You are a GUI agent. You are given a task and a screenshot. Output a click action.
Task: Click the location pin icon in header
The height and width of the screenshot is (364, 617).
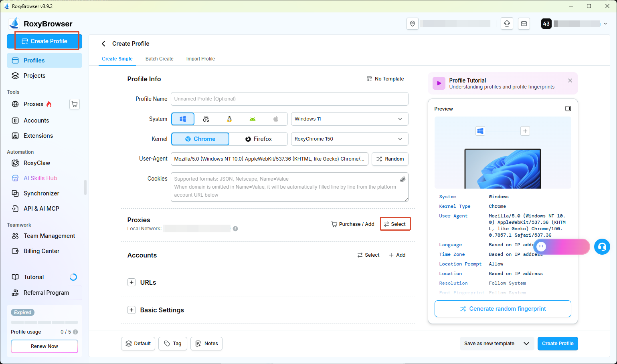click(x=413, y=24)
